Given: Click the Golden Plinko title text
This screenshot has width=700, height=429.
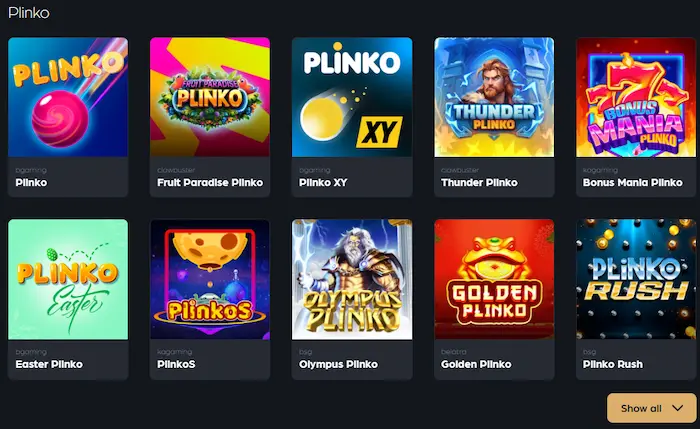Looking at the screenshot, I should coord(476,364).
